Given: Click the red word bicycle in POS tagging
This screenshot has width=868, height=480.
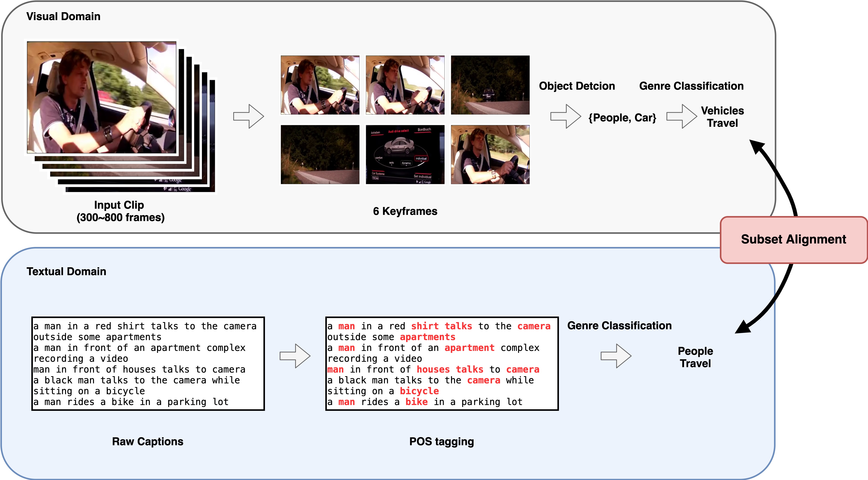Looking at the screenshot, I should click(x=419, y=391).
